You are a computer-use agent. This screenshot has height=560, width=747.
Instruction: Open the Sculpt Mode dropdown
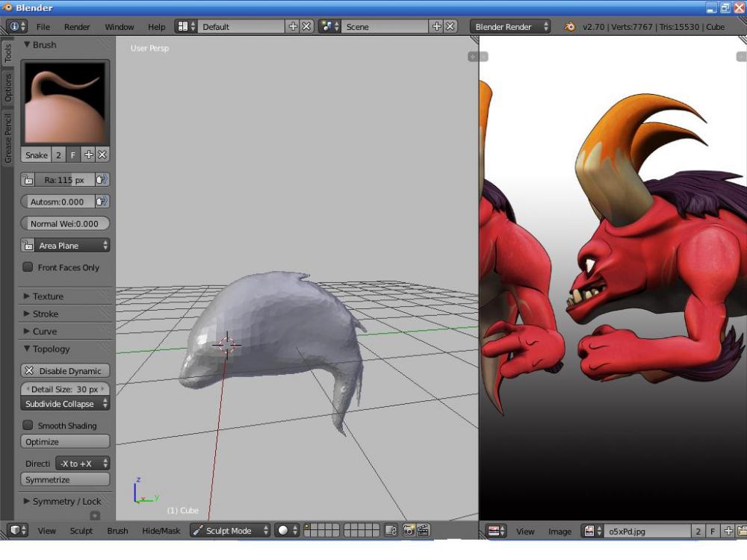(x=230, y=531)
